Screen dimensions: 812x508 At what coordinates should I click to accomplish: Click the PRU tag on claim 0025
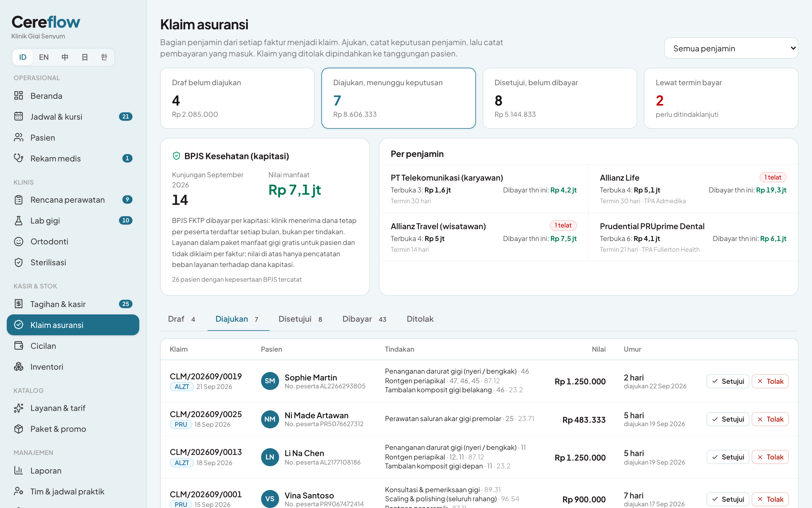181,425
